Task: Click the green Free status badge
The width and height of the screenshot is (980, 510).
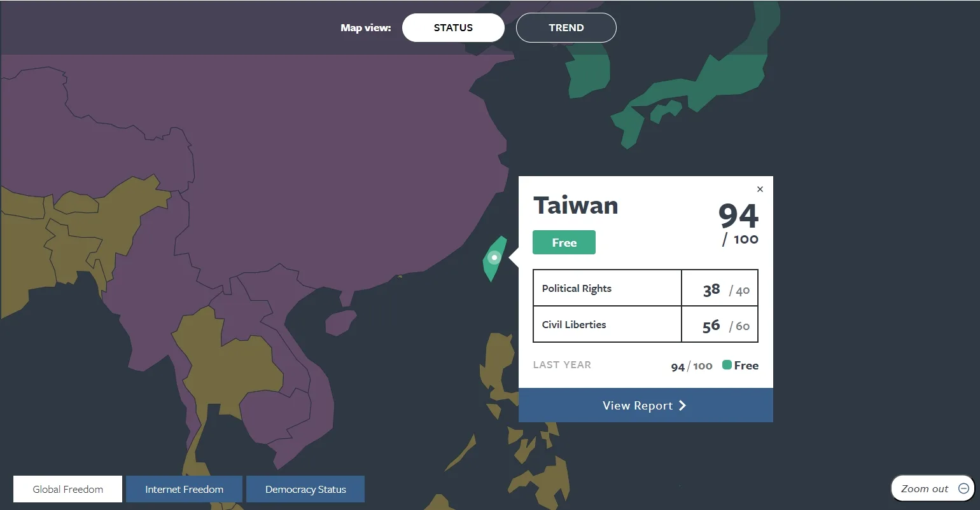Action: 564,242
